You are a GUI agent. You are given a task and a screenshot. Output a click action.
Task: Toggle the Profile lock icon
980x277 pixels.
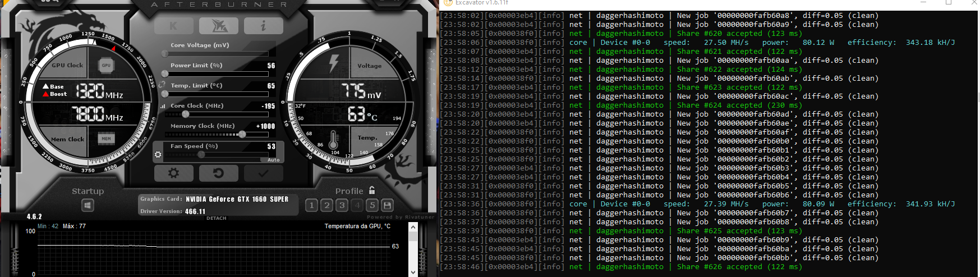point(372,191)
